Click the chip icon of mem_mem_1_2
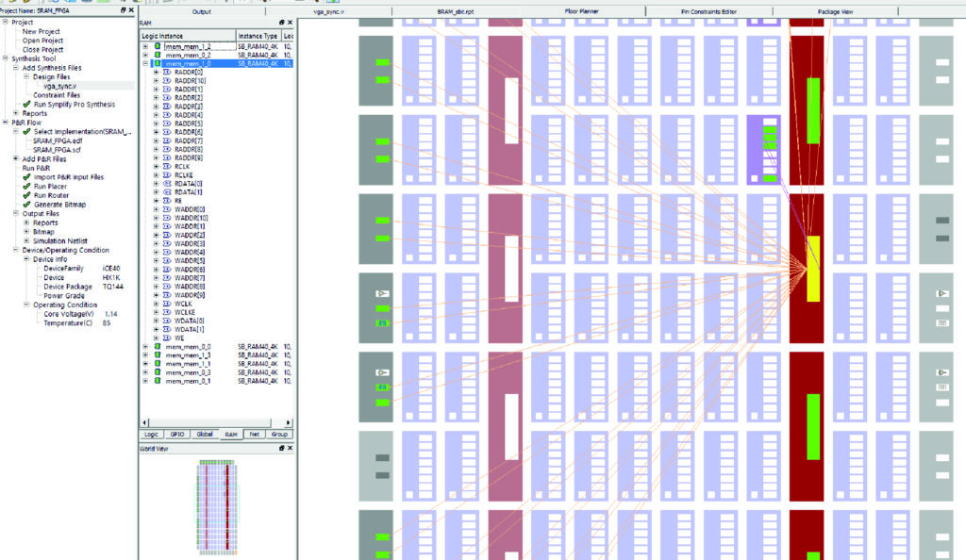Screen dimensions: 966x560 [158, 46]
